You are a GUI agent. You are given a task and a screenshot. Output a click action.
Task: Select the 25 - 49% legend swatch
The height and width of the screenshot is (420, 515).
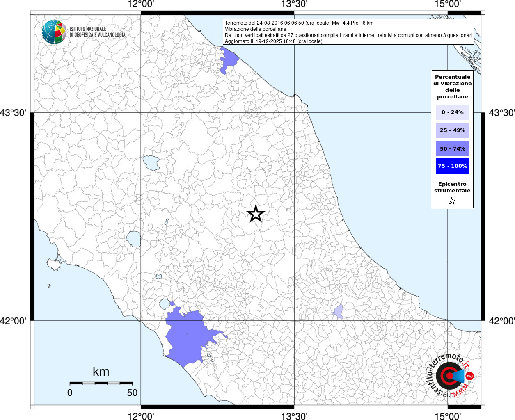[453, 130]
